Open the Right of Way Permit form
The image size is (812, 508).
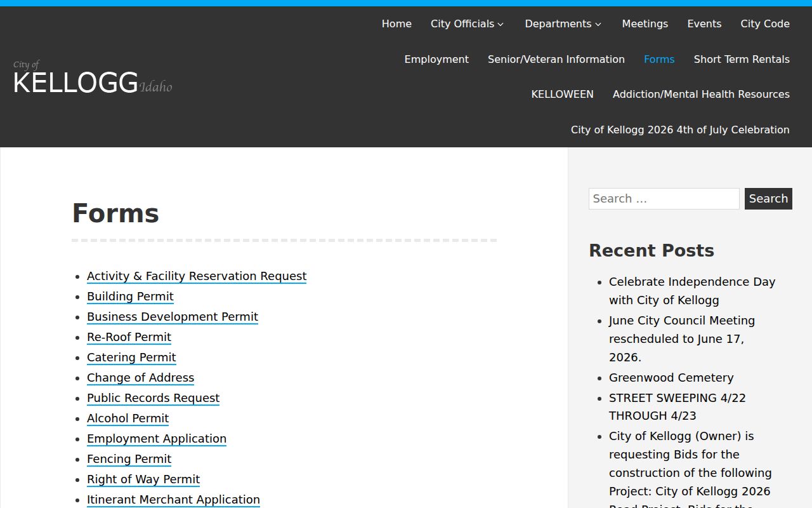coord(143,479)
